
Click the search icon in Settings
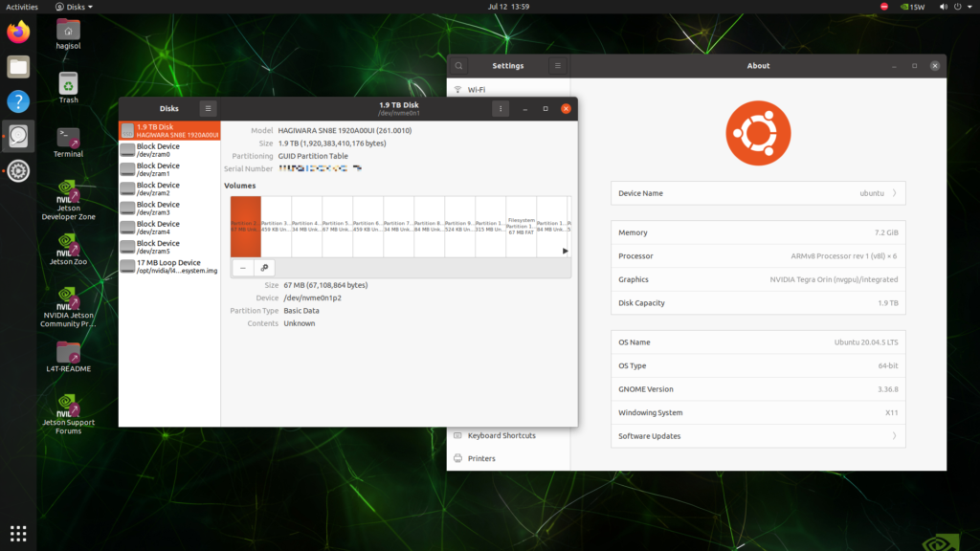point(458,66)
